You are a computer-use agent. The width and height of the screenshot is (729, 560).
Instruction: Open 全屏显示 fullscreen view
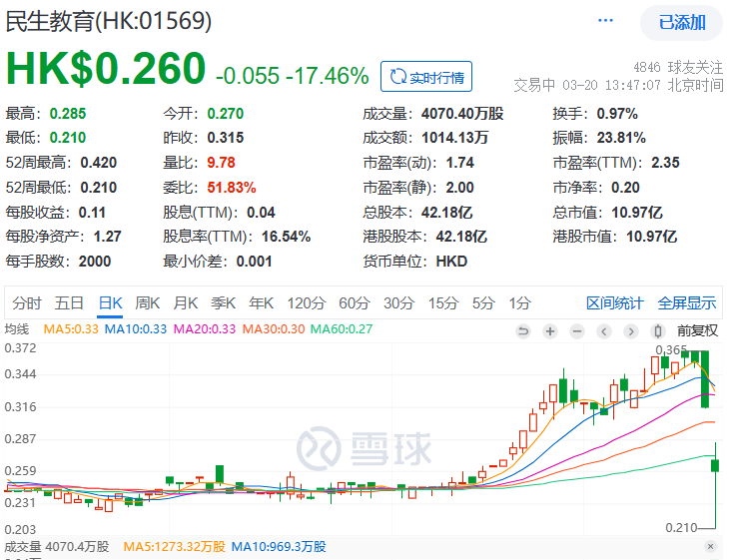(687, 302)
